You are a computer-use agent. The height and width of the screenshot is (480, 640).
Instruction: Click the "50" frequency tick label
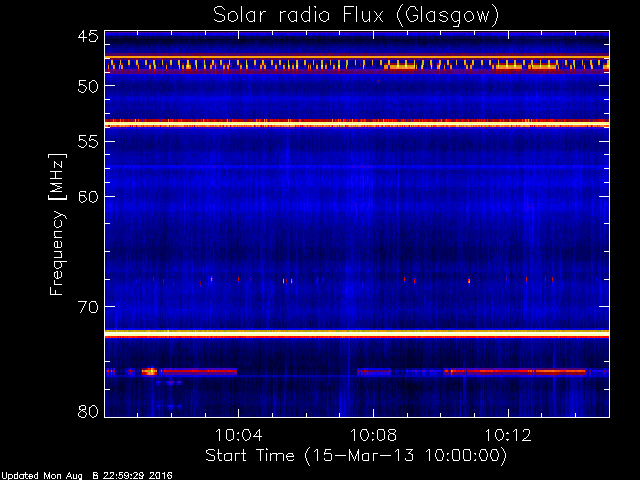point(88,87)
